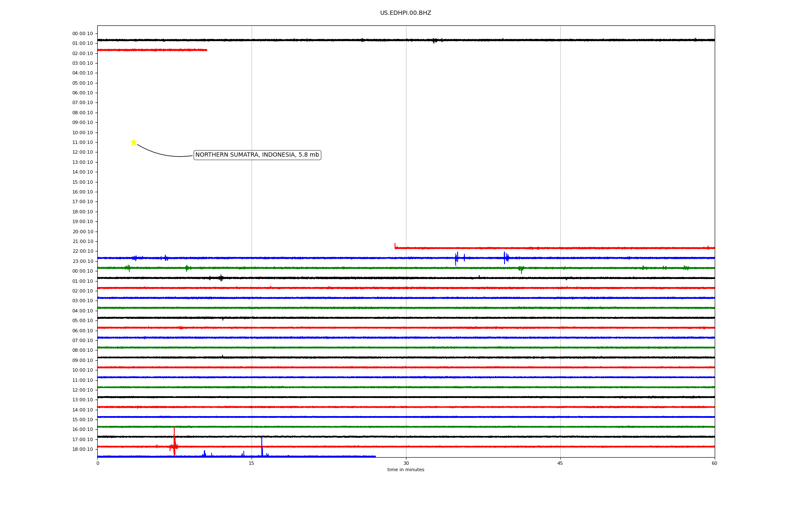
Task: Click the last 18:00:10 time label
Action: click(82, 449)
